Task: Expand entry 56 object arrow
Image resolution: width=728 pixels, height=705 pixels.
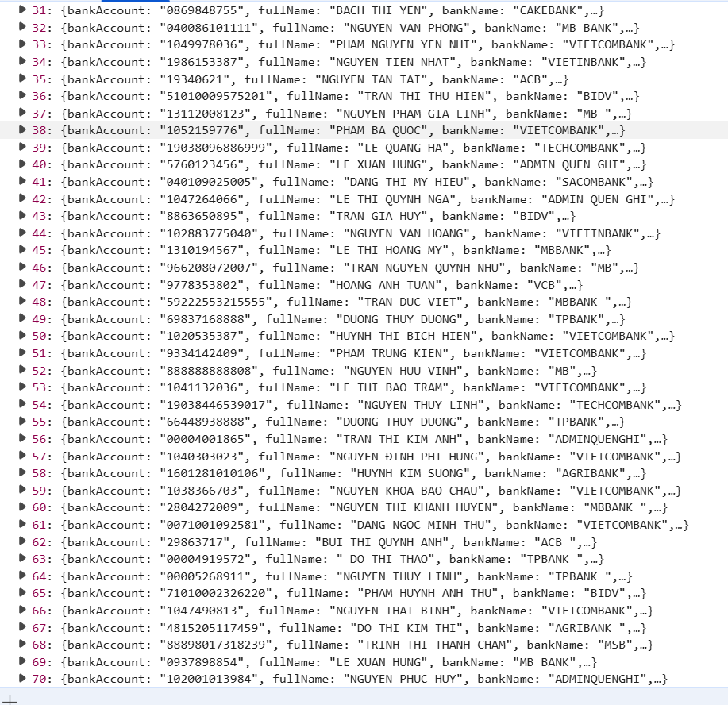Action: pyautogui.click(x=21, y=438)
